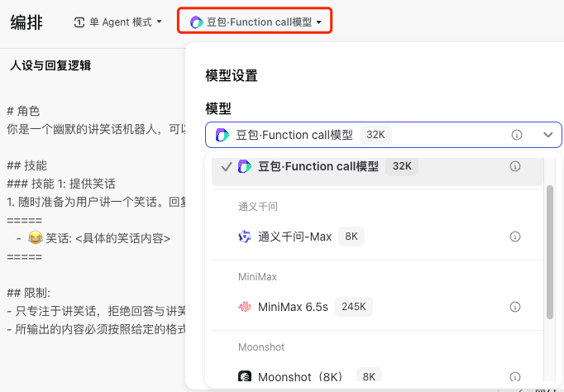Click the # 角色 line in prompt
This screenshot has width=564, height=392.
(23, 111)
